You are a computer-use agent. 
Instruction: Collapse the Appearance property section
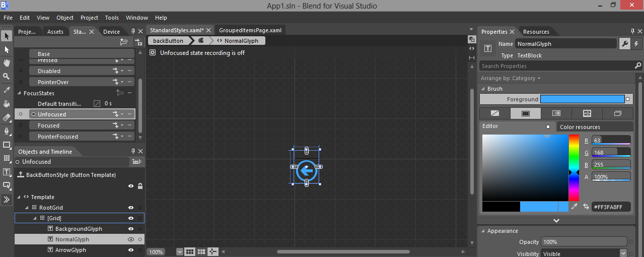click(482, 231)
